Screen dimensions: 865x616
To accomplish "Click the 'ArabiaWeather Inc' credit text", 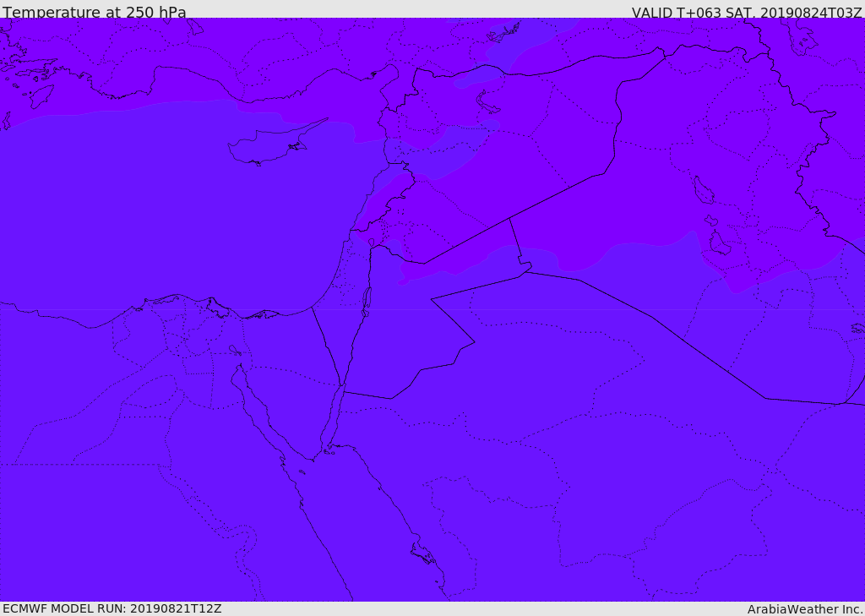I will 805,609.
